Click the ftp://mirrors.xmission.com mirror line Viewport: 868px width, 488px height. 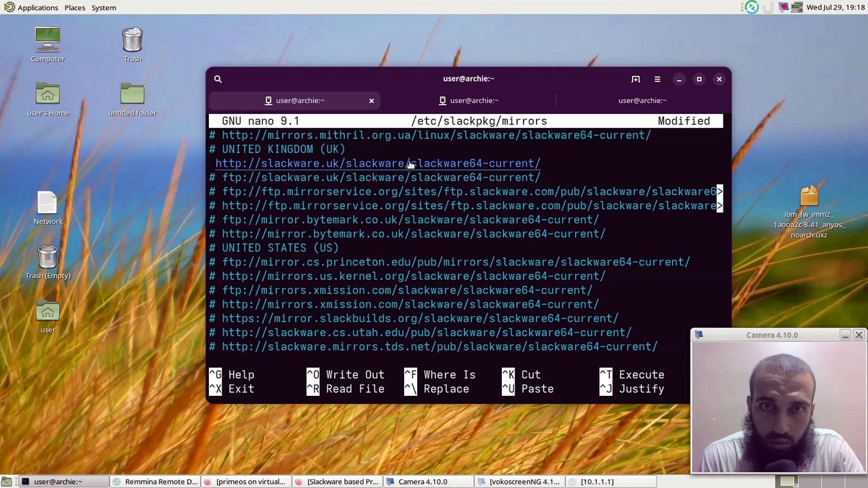(x=401, y=290)
